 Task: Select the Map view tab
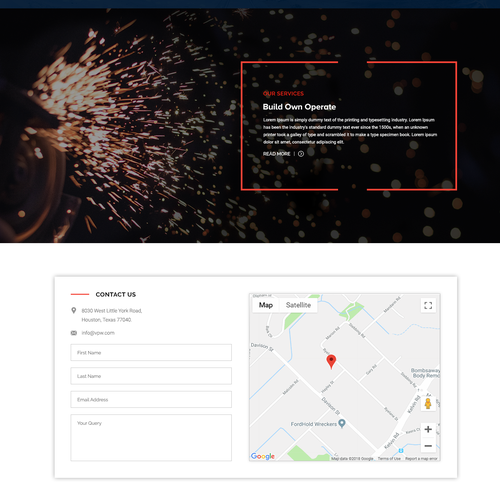tap(266, 305)
